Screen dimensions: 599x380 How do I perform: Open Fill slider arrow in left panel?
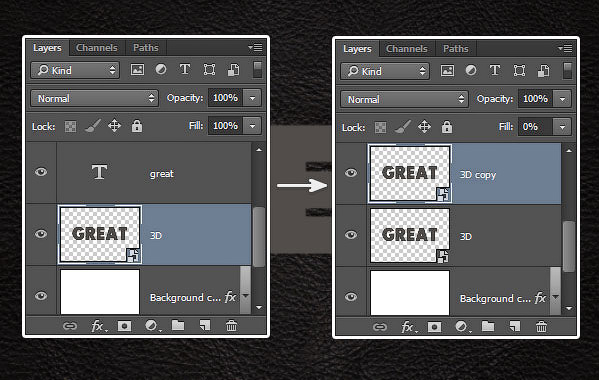click(x=253, y=126)
